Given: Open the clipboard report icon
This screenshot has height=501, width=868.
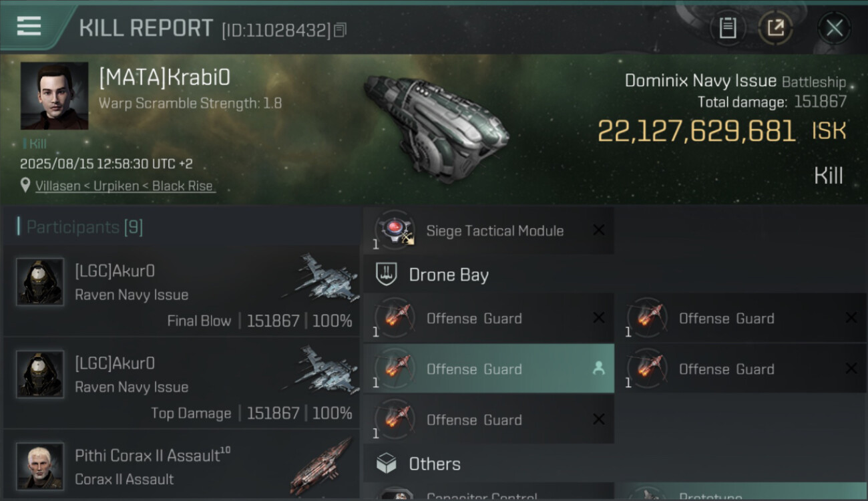Looking at the screenshot, I should 728,28.
